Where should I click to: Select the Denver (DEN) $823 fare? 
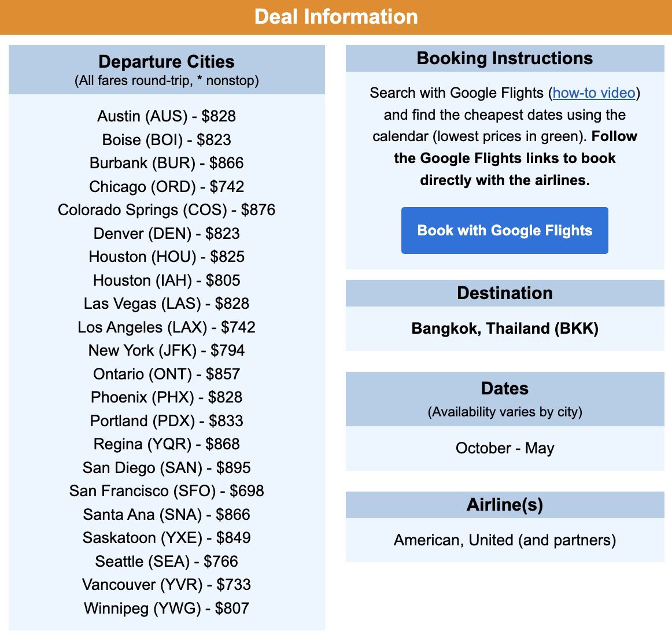click(167, 233)
